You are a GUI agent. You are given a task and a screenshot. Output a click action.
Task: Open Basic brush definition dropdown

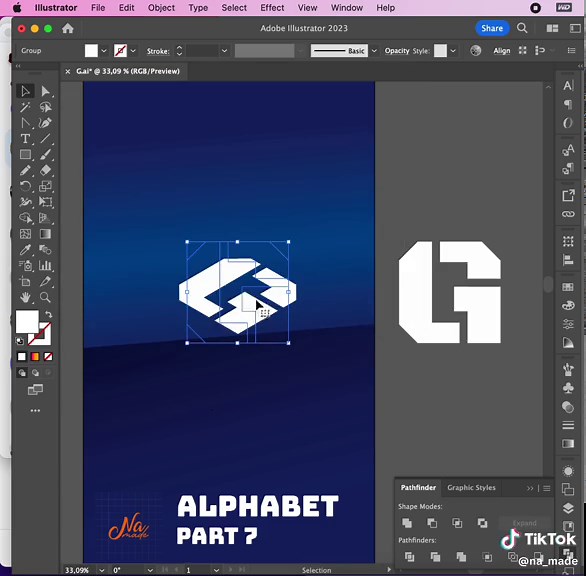374,51
